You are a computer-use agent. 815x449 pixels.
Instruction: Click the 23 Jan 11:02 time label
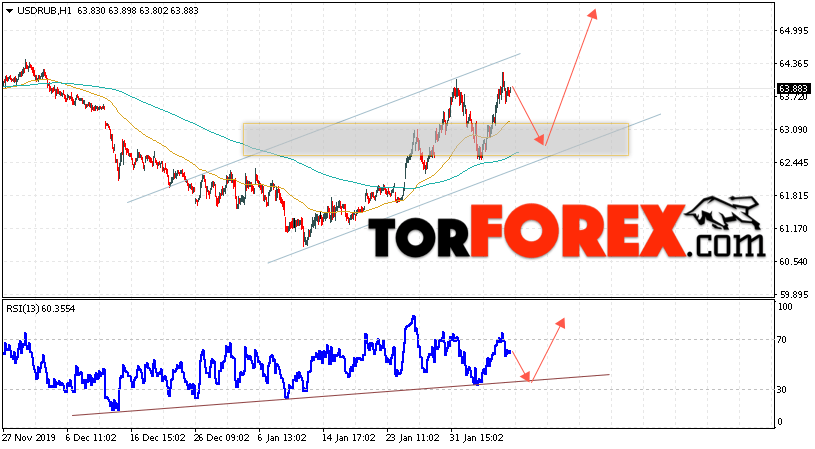(414, 438)
